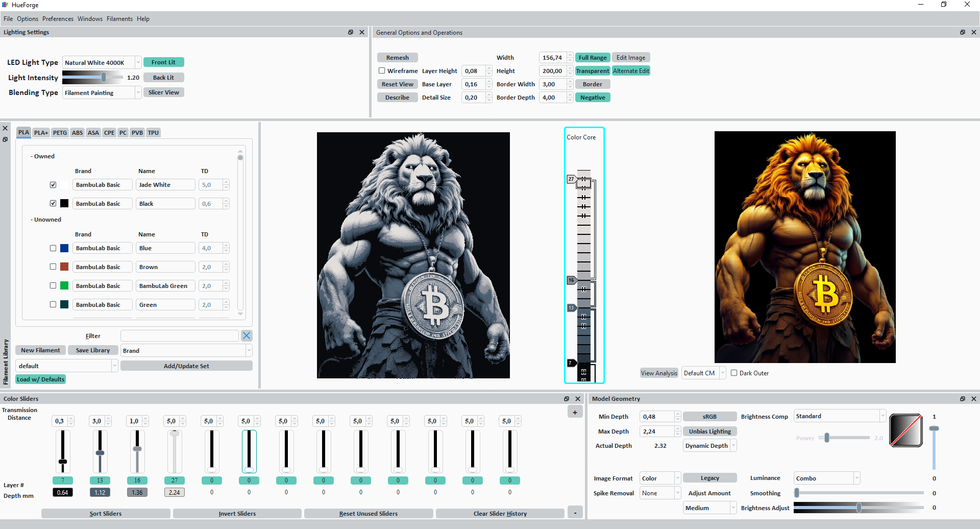Click the Remesh button
This screenshot has width=980, height=529.
coord(397,58)
